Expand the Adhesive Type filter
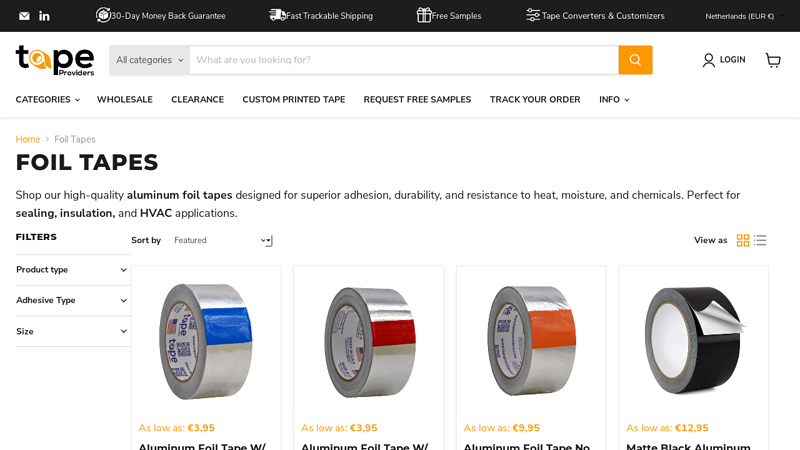This screenshot has width=800, height=450. point(71,301)
